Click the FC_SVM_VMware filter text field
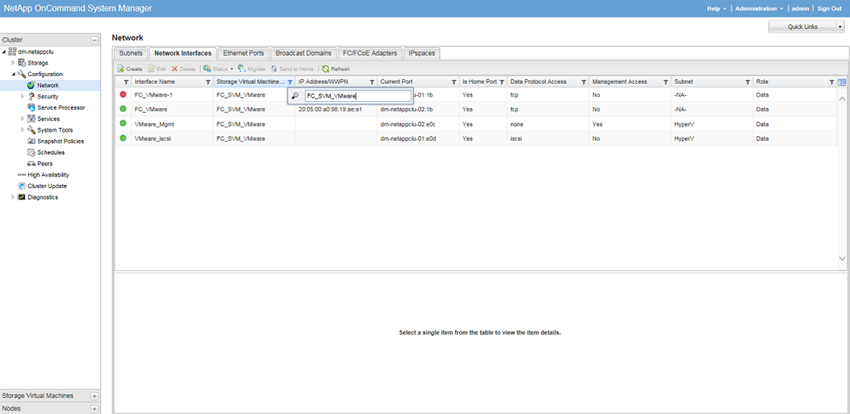Image resolution: width=850 pixels, height=414 pixels. [x=358, y=96]
